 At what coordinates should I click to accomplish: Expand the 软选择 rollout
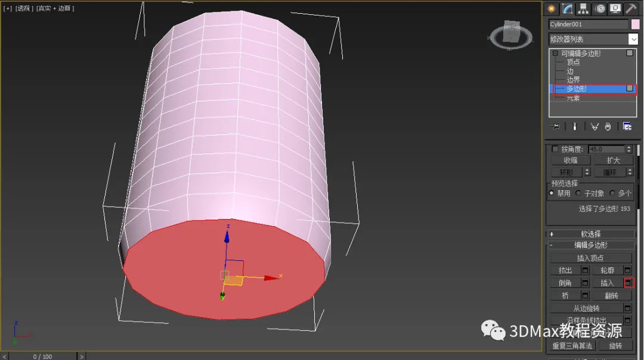(x=590, y=234)
